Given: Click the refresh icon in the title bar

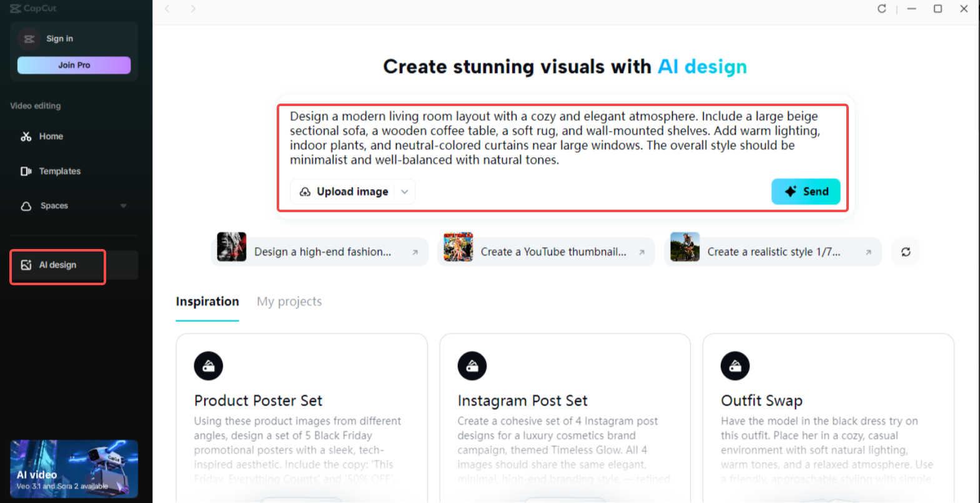Looking at the screenshot, I should pos(882,9).
